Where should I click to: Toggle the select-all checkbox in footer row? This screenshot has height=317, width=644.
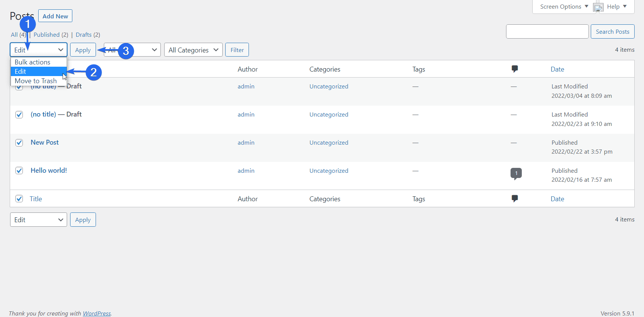pos(19,199)
